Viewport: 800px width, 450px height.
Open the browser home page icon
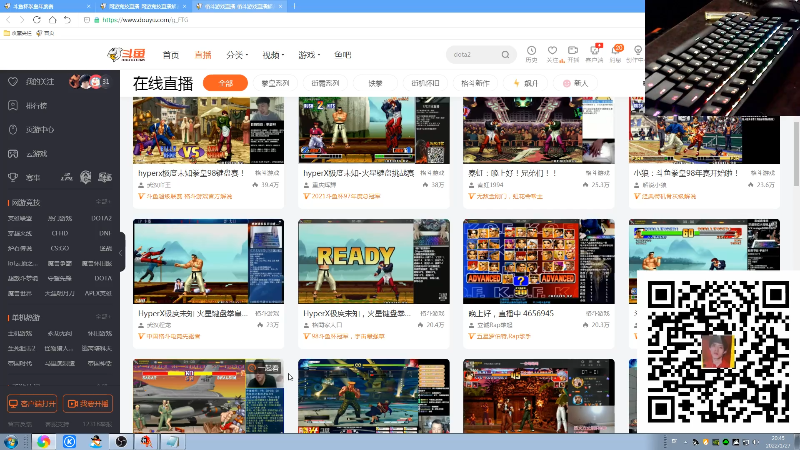[x=52, y=19]
